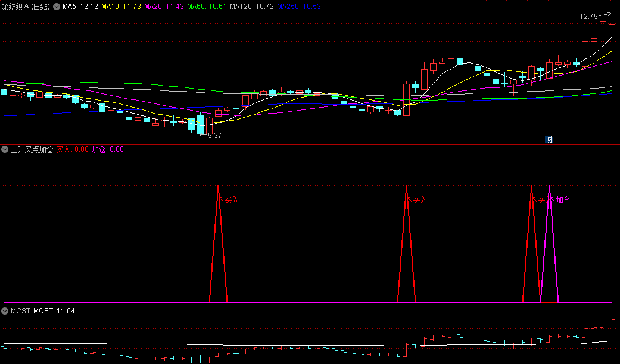Click the MCST: 11.04 value label
The width and height of the screenshot is (620, 364).
(x=54, y=311)
